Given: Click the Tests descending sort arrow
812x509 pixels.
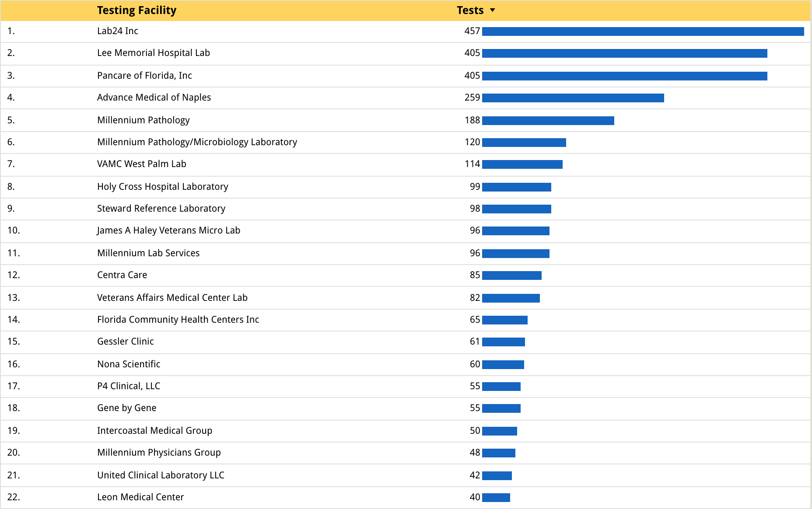Looking at the screenshot, I should click(492, 10).
